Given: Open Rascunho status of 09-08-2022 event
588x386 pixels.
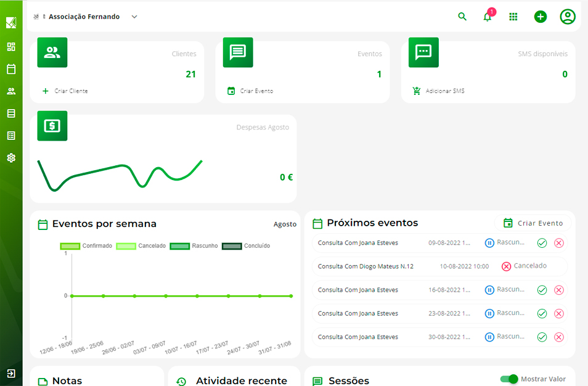Looking at the screenshot, I should pos(505,243).
